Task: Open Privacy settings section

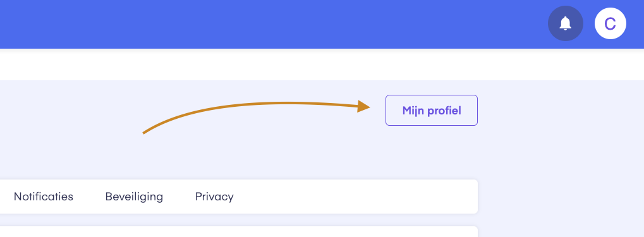Action: pos(214,197)
